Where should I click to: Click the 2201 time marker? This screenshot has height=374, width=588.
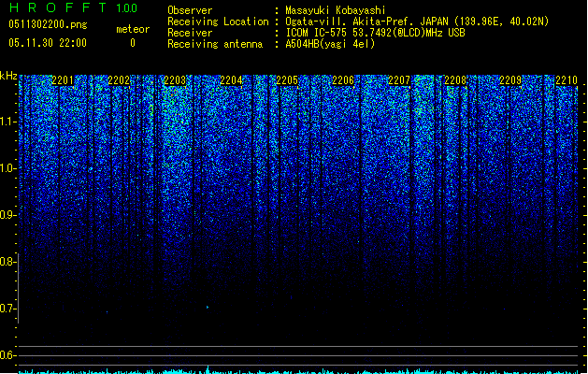63,80
